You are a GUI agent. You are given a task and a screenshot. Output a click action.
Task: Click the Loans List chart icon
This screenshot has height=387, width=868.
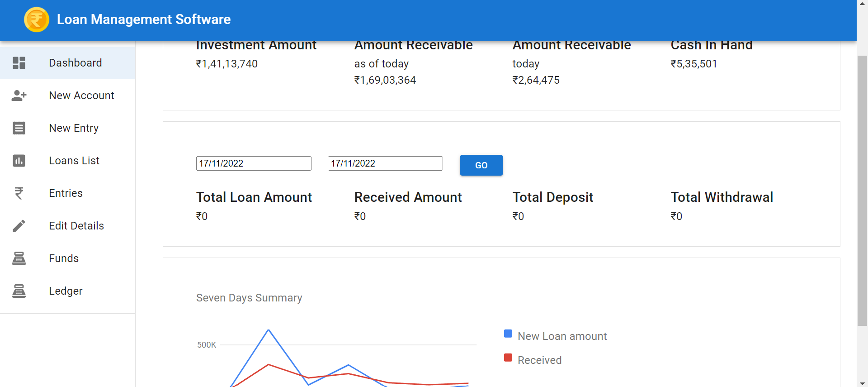click(x=19, y=161)
